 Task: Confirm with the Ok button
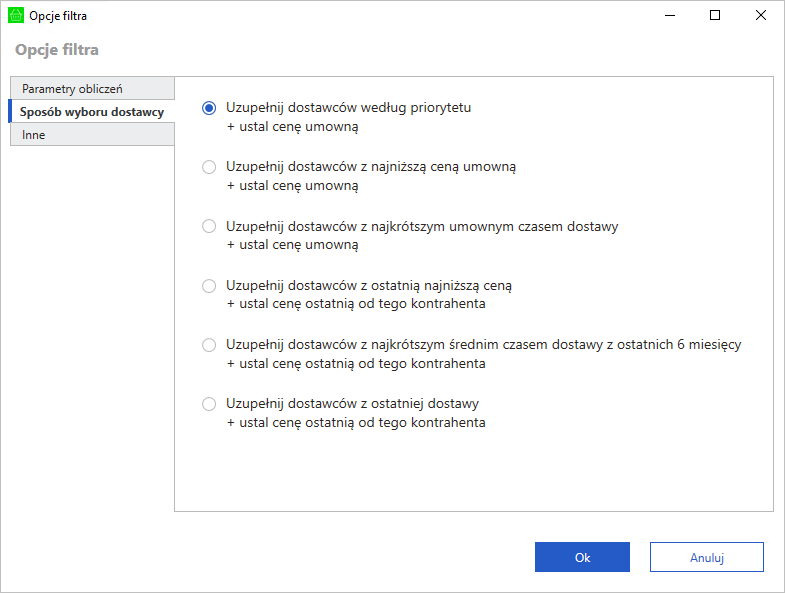click(x=582, y=557)
